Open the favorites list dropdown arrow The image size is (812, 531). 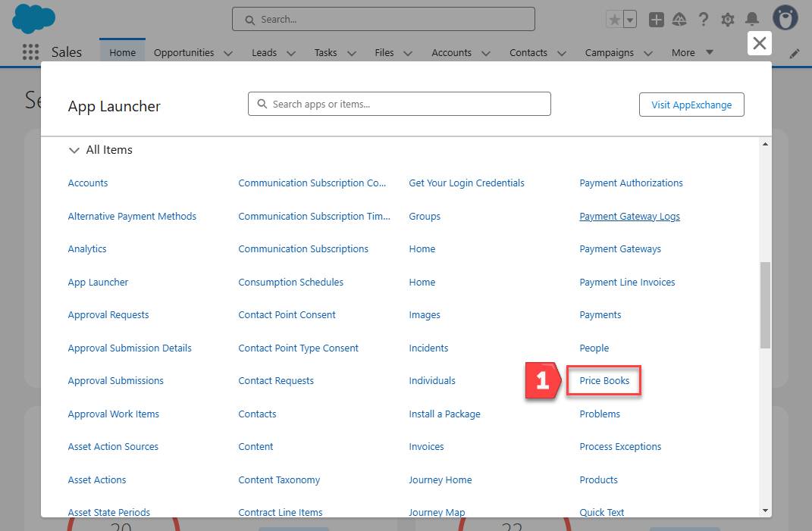pos(630,20)
